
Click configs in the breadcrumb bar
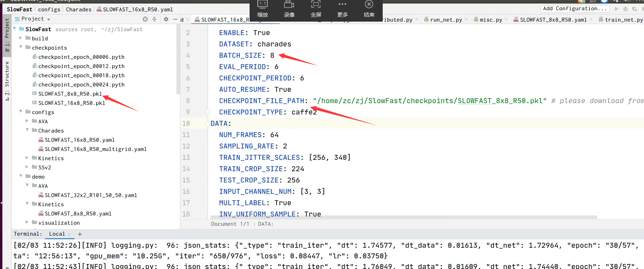coord(49,10)
